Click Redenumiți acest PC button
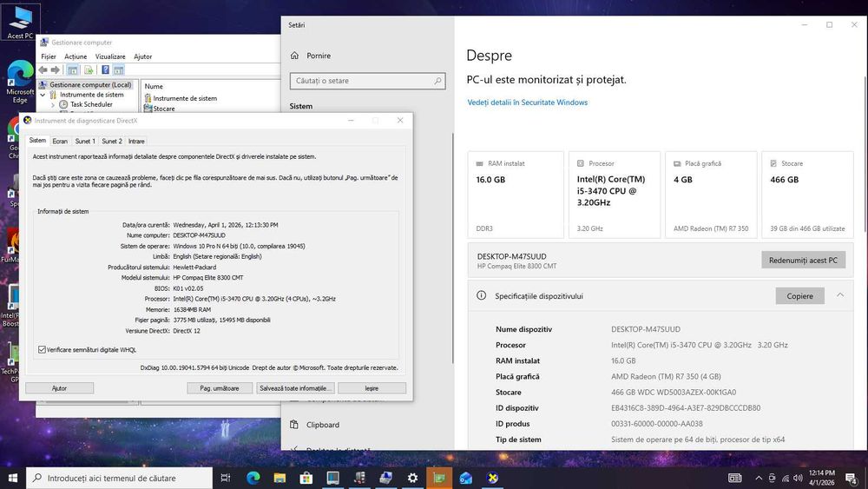The image size is (868, 489). pos(803,260)
